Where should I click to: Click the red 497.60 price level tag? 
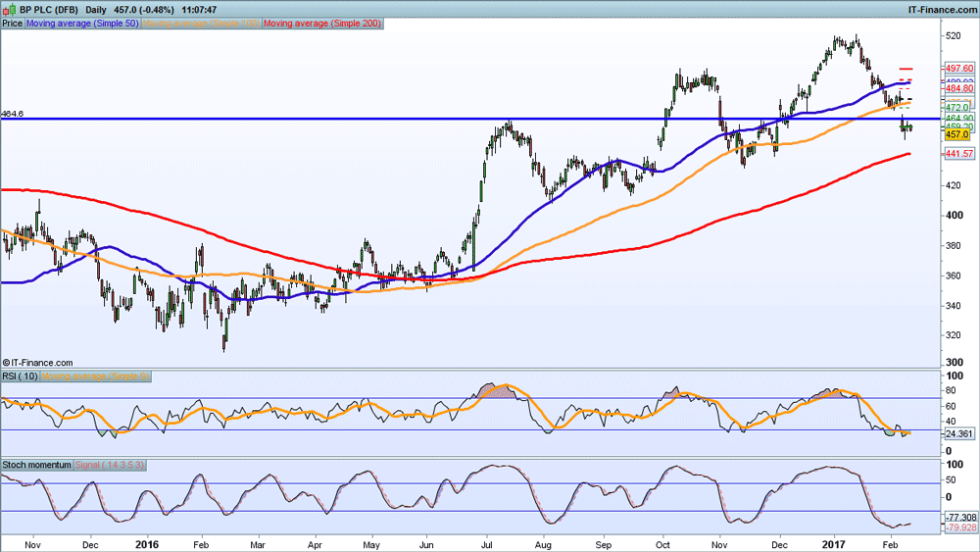[x=958, y=69]
